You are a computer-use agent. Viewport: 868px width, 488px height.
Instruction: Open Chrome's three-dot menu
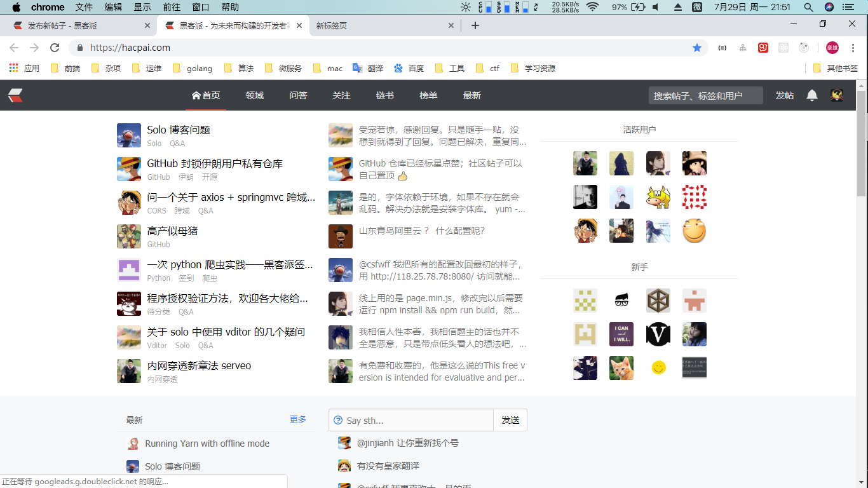click(x=853, y=48)
